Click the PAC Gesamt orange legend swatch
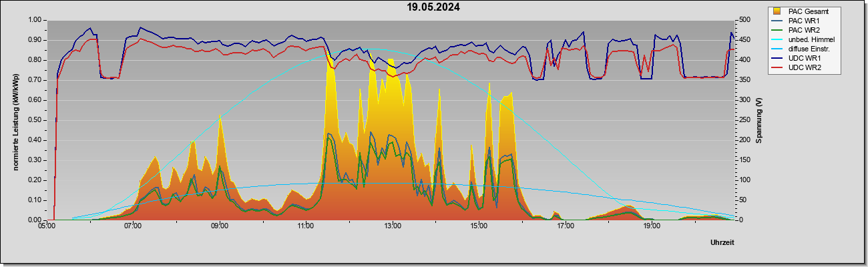Screen dimensions: 868x267 click(777, 11)
